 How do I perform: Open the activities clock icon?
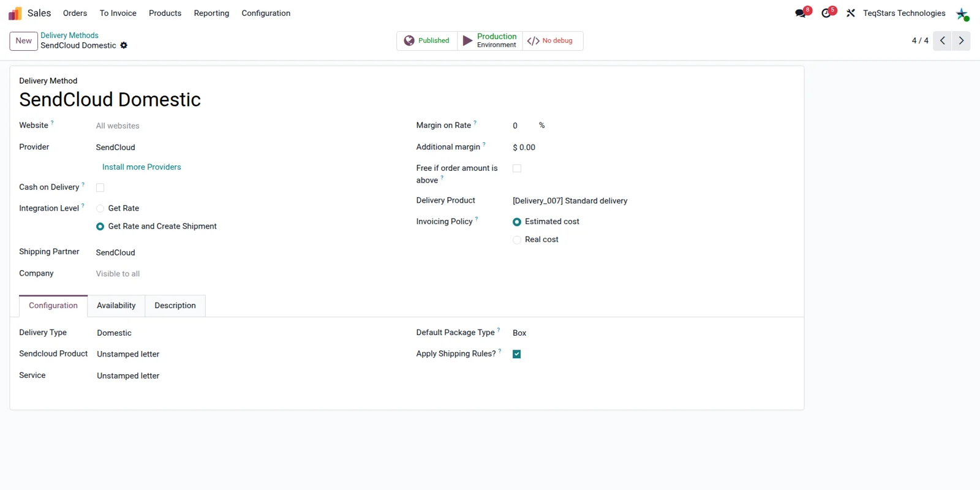tap(826, 13)
